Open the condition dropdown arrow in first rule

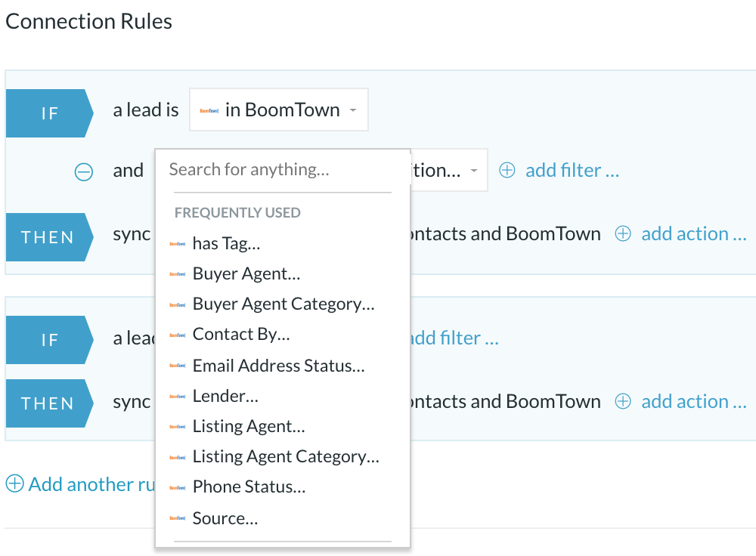point(474,171)
